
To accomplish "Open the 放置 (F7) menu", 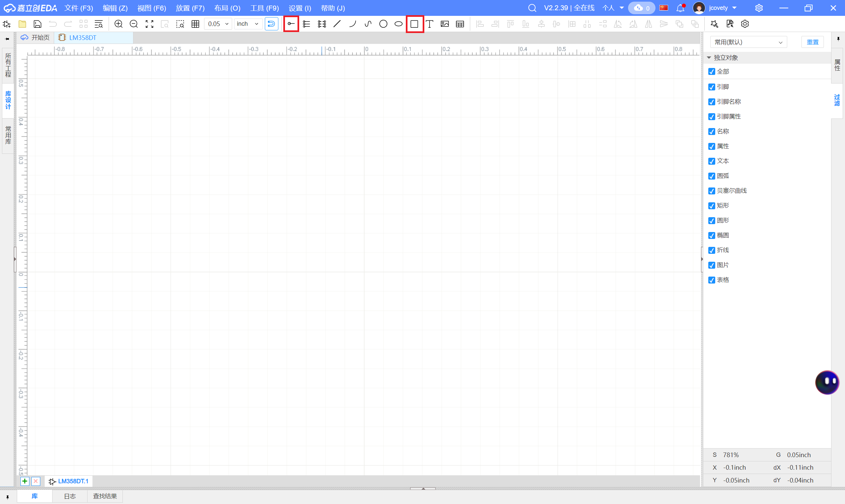I will [190, 8].
